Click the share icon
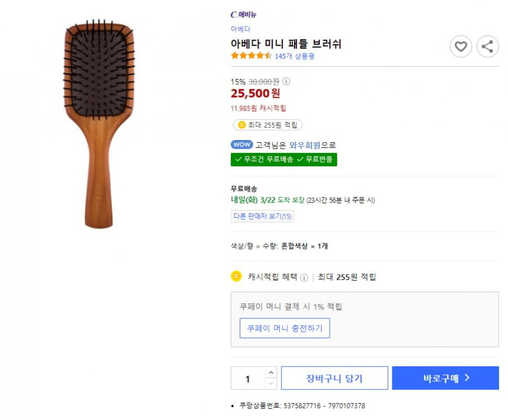508x420 pixels. pyautogui.click(x=488, y=47)
